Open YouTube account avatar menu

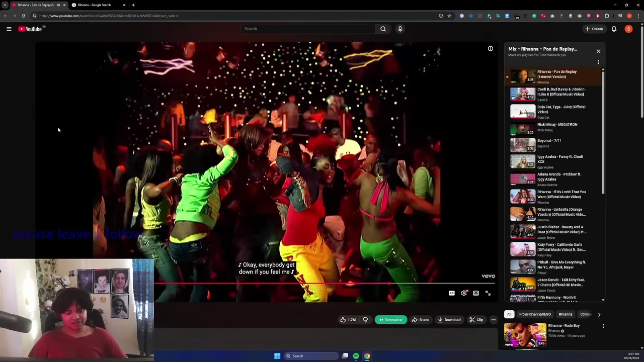pos(628,29)
